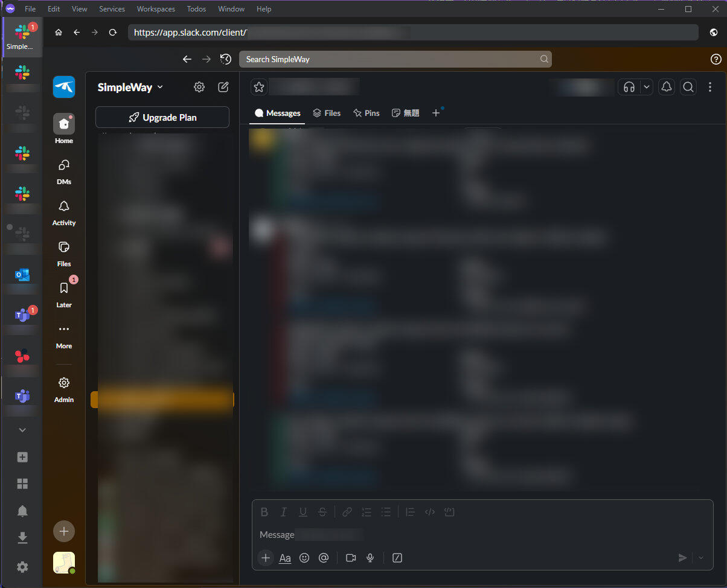727x588 pixels.
Task: Click the Upgrade Plan button
Action: pos(162,117)
